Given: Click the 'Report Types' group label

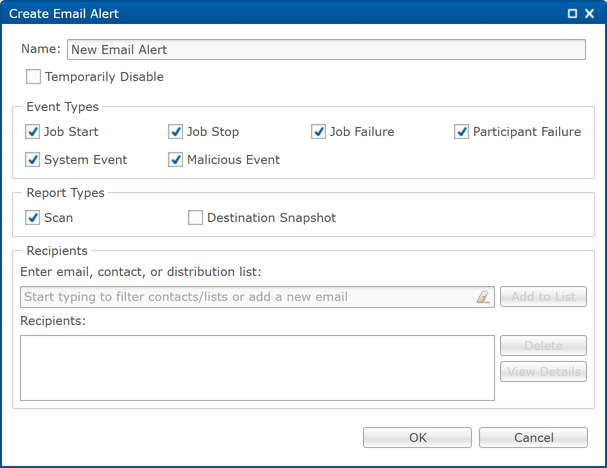Looking at the screenshot, I should [65, 193].
